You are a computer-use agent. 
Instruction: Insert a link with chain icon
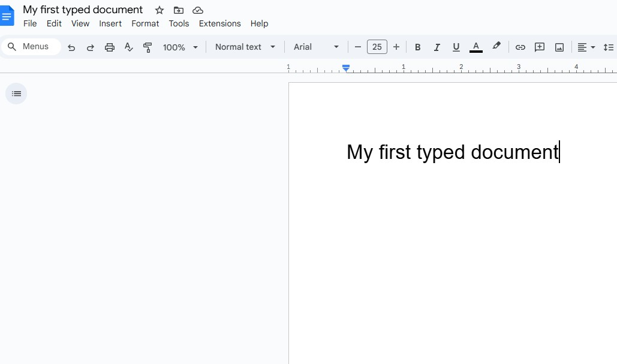(x=520, y=47)
